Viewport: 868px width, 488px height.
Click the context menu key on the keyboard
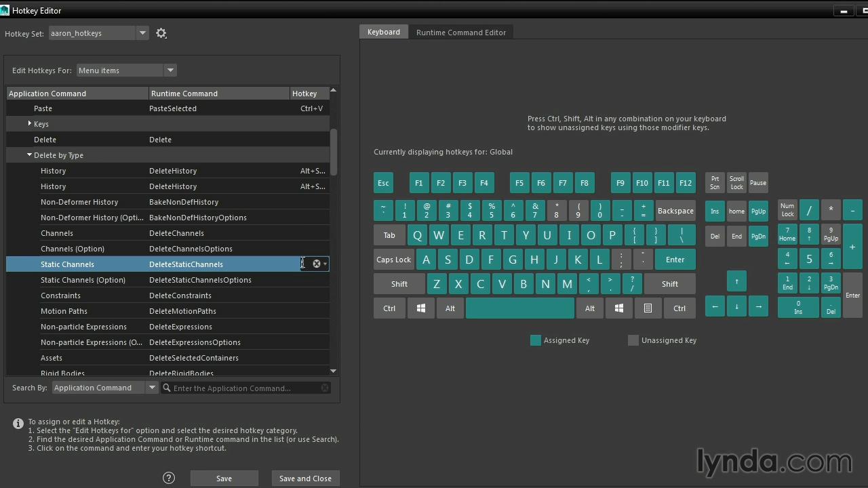pos(648,308)
